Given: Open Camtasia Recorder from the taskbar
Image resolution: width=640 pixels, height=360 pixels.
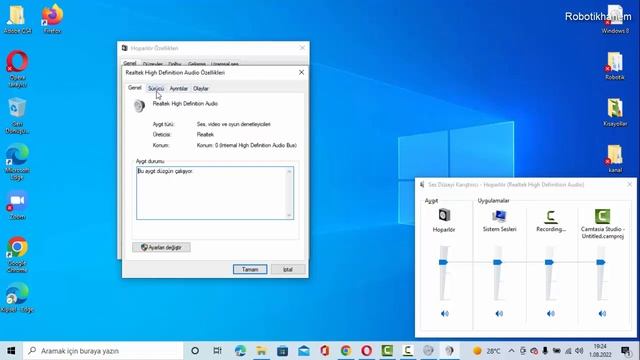Looking at the screenshot, I should click(x=407, y=351).
